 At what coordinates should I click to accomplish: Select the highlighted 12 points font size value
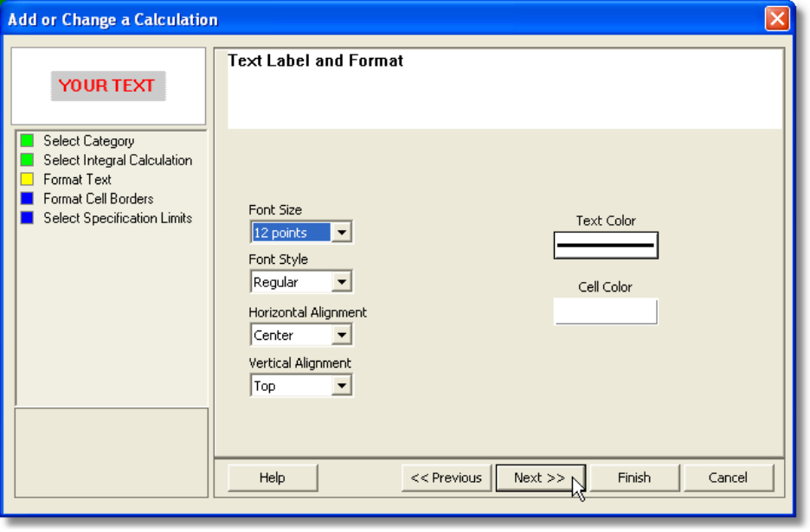[291, 233]
